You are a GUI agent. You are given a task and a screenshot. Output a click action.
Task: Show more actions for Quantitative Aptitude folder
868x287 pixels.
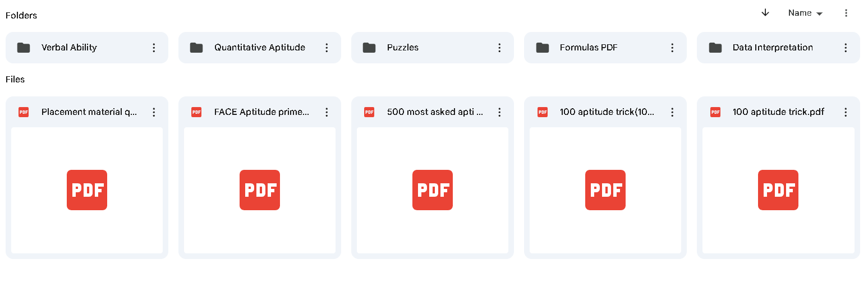[327, 48]
